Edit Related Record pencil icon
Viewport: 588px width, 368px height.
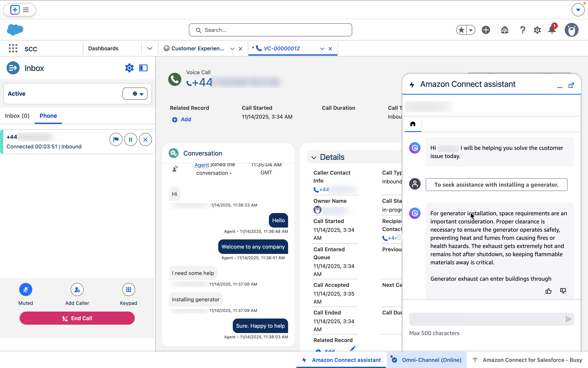[x=353, y=349]
